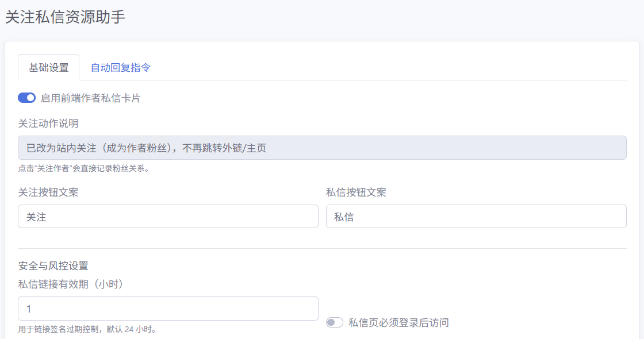644x339 pixels.
Task: Click the 启用前端作者私信卡片 label text
Action: tap(90, 98)
